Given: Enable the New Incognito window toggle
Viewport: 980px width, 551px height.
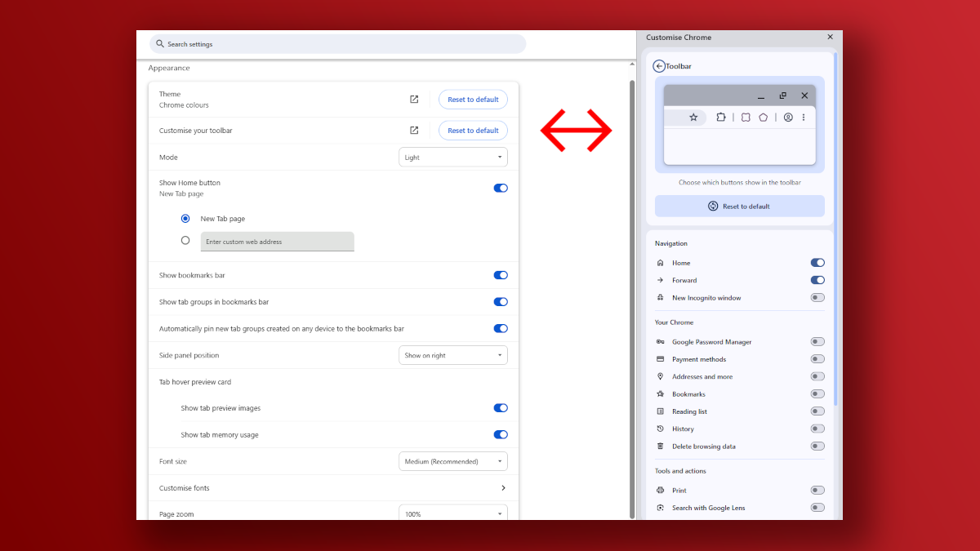Looking at the screenshot, I should point(817,297).
